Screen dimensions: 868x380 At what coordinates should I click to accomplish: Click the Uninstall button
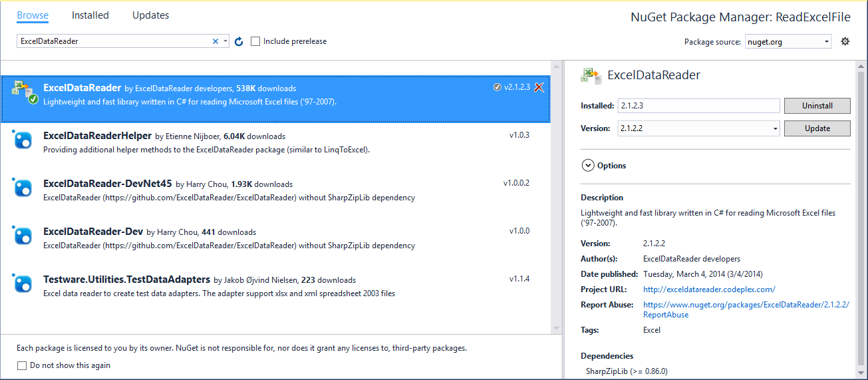pos(817,106)
